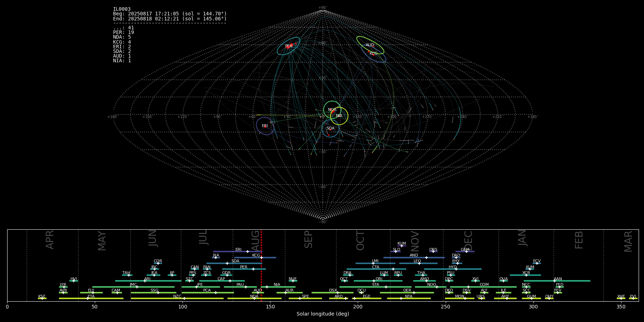Click the '...: 41' sporadic count line

tap(123, 28)
